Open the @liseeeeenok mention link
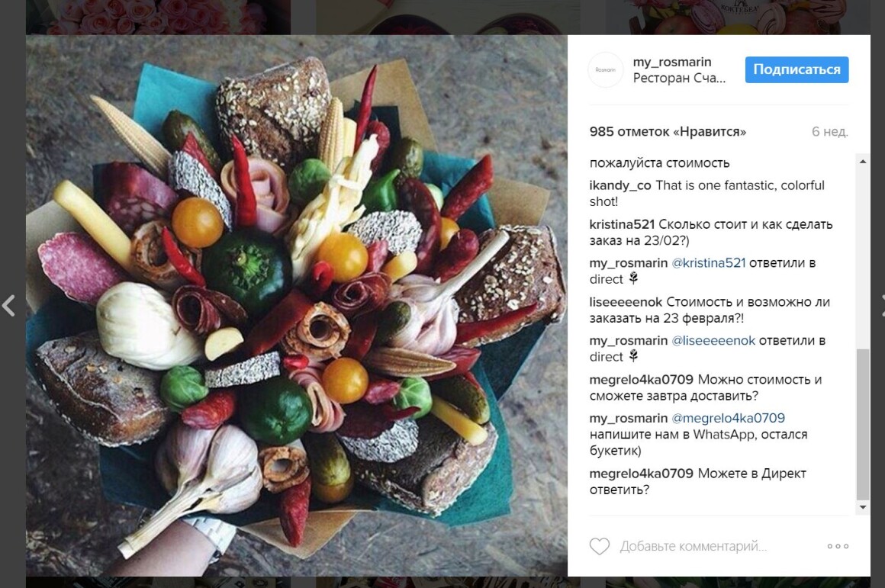Viewport: 885px width, 588px height. point(713,341)
